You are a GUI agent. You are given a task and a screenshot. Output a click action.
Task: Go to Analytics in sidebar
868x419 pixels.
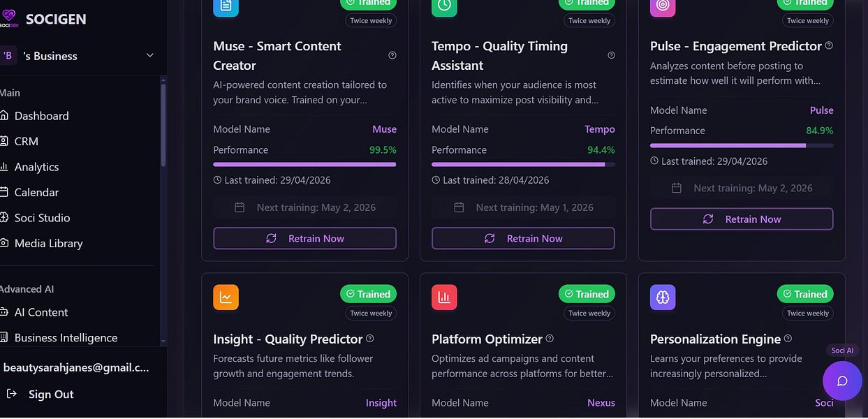(37, 167)
